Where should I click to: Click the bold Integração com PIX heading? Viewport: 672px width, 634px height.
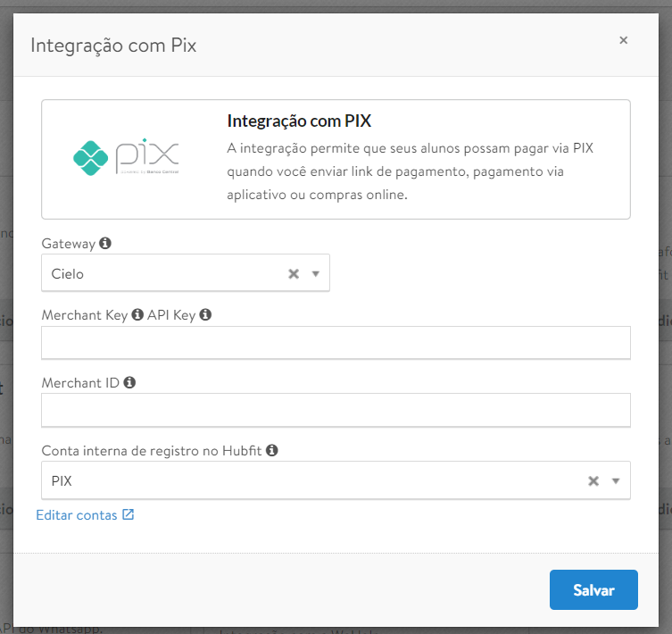pos(299,121)
